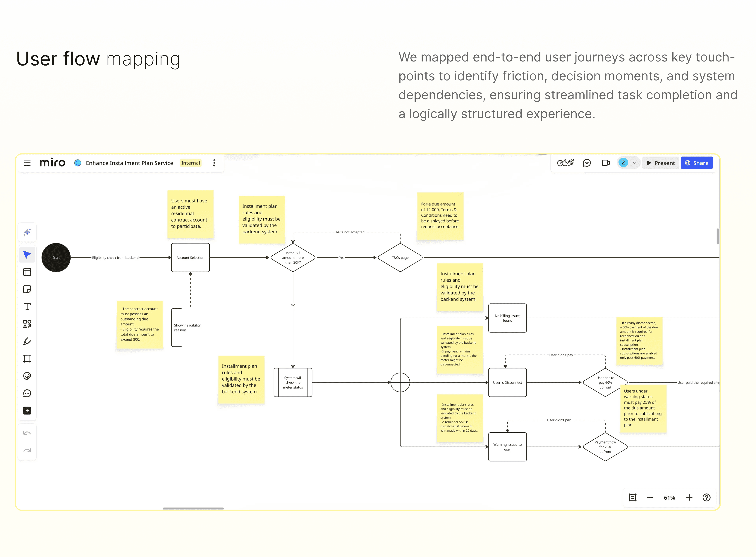Start a video call via camera icon
Image resolution: width=756 pixels, height=557 pixels.
(605, 163)
